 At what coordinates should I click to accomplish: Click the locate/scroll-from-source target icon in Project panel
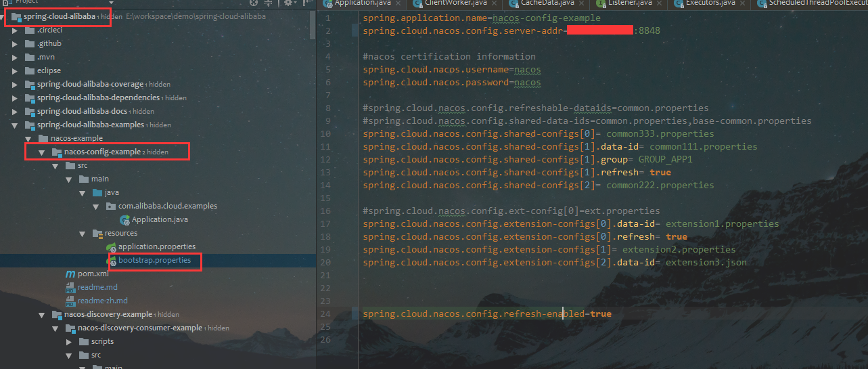click(254, 3)
